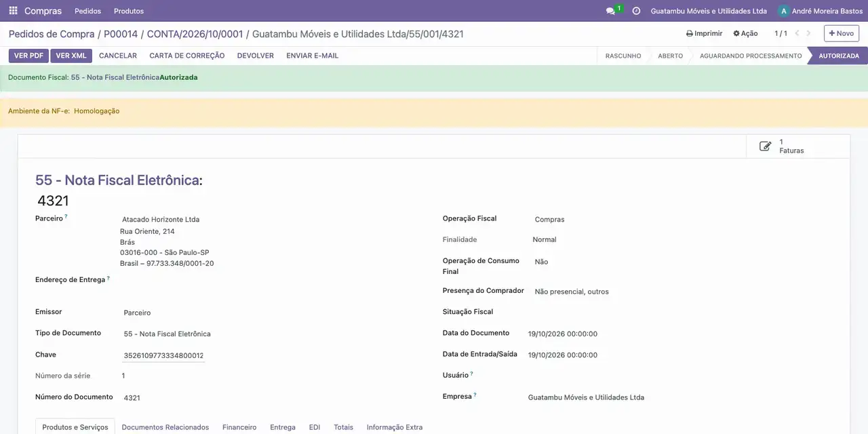
Task: Open the 1 Faturas smart button
Action: click(797, 146)
